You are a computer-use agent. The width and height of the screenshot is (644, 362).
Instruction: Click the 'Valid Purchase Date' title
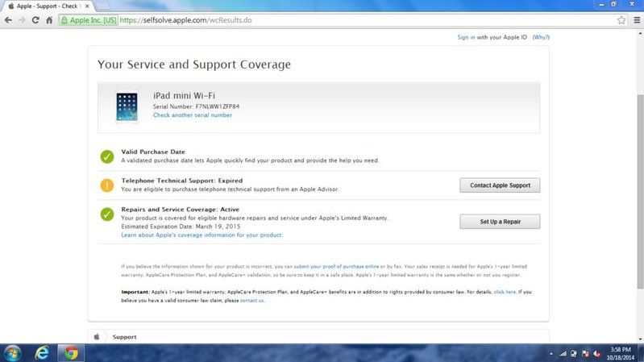click(x=153, y=152)
